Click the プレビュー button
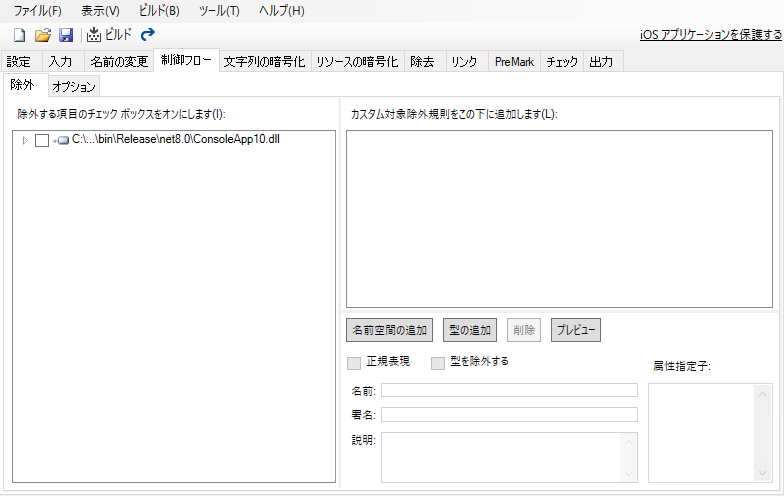 [576, 330]
